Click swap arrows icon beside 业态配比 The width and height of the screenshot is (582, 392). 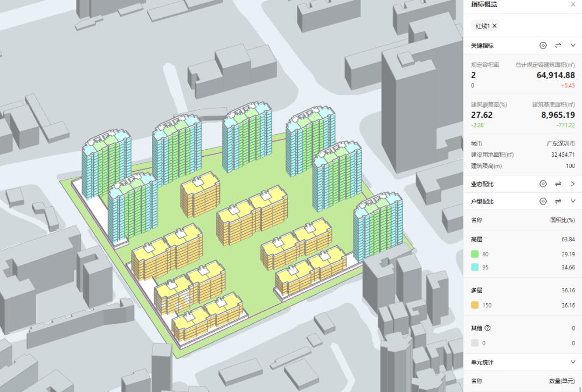pos(558,184)
